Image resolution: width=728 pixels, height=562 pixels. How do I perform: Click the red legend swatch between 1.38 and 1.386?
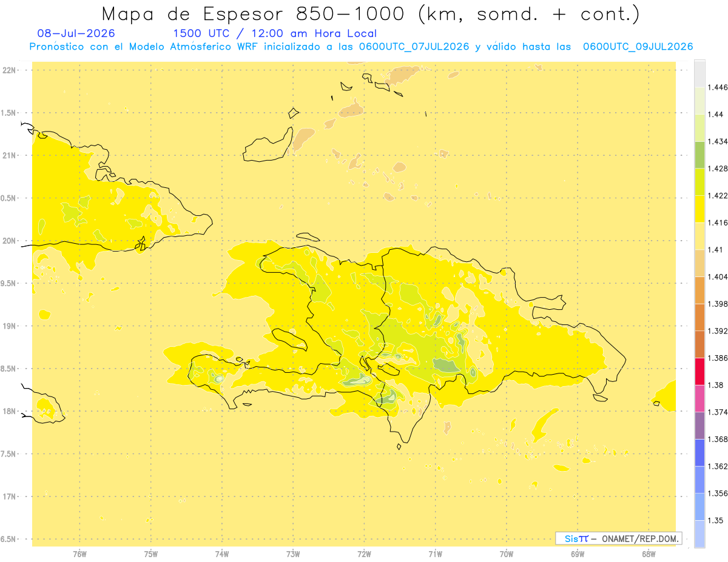coord(699,372)
